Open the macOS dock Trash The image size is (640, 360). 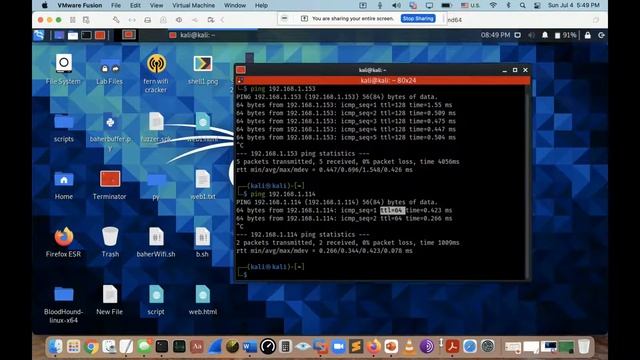584,347
